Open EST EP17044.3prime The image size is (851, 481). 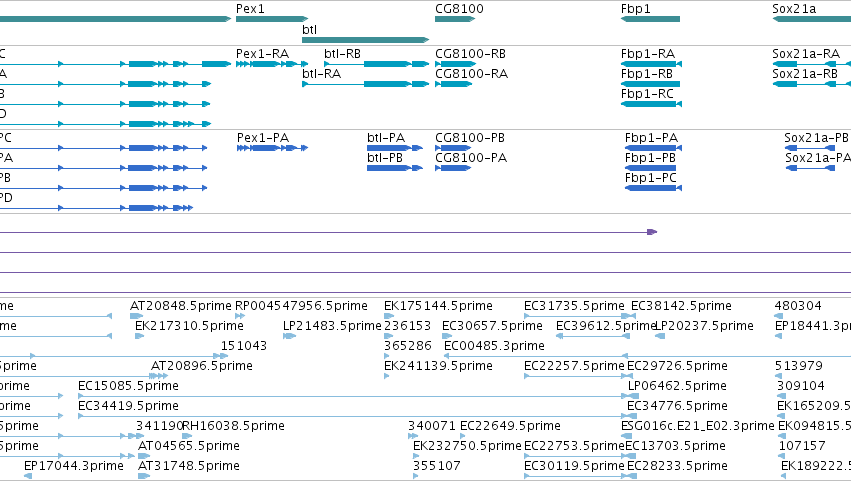pyautogui.click(x=74, y=466)
